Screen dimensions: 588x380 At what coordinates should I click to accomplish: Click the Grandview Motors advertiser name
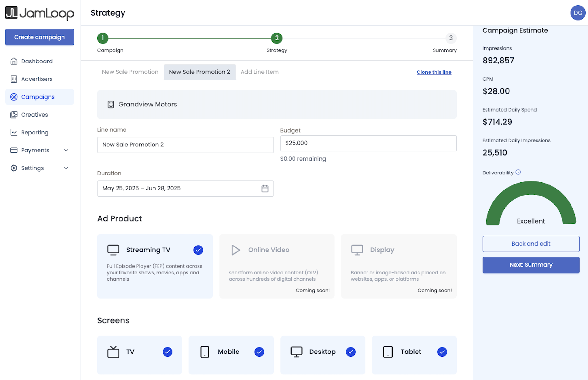point(148,104)
